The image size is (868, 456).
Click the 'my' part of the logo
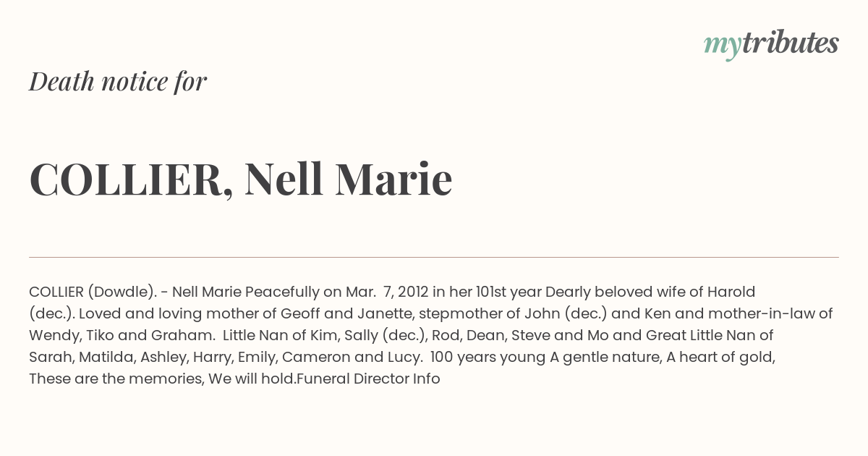click(x=722, y=46)
